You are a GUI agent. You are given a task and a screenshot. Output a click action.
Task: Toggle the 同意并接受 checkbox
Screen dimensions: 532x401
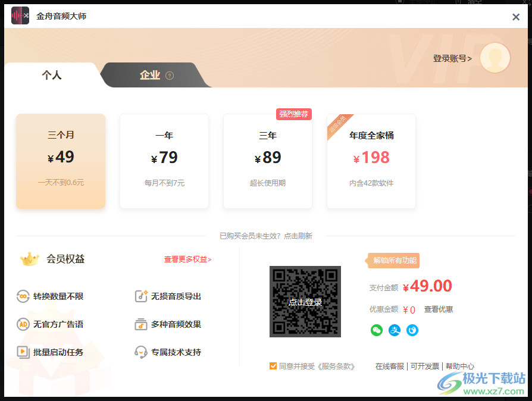point(273,366)
